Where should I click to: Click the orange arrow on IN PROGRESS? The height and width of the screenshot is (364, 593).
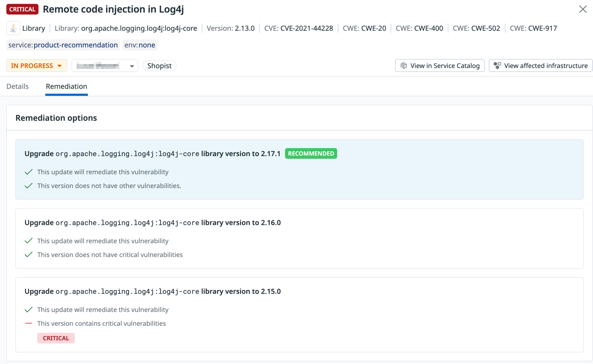coord(59,66)
